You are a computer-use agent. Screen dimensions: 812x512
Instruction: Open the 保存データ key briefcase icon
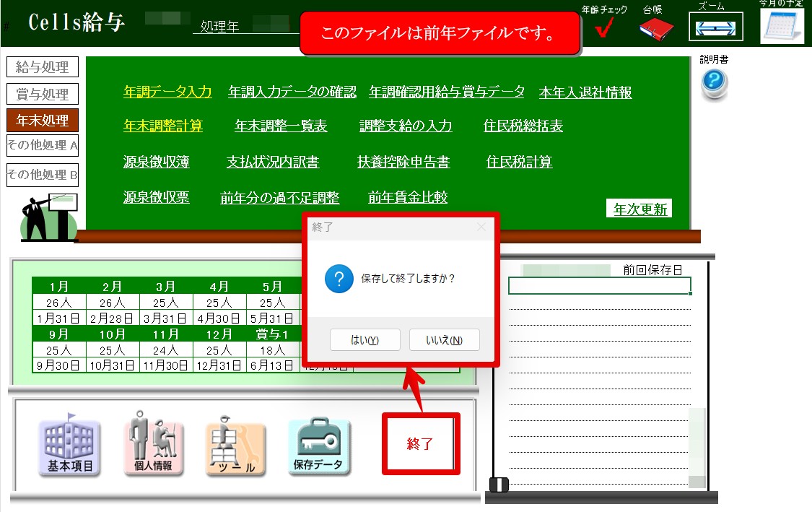coord(318,446)
